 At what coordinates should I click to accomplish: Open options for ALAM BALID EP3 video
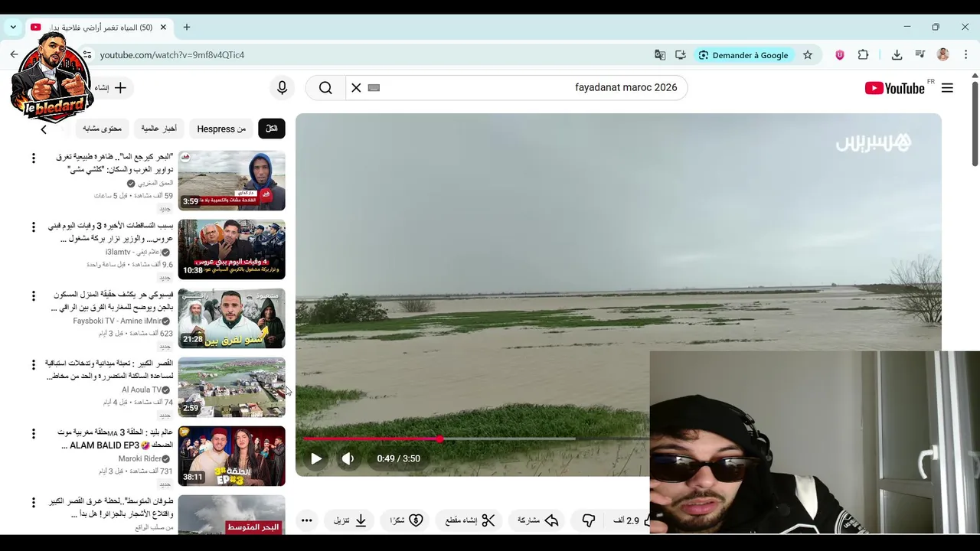pos(33,434)
